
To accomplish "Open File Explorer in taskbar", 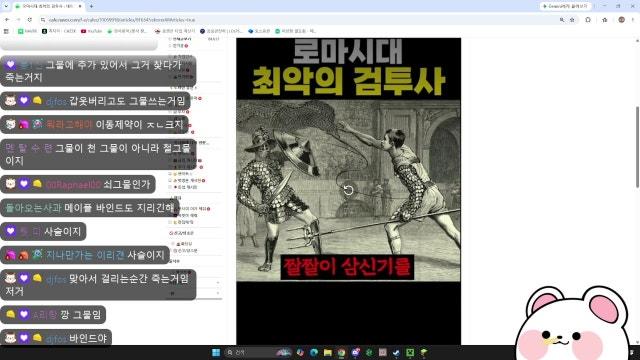I will (x=327, y=352).
